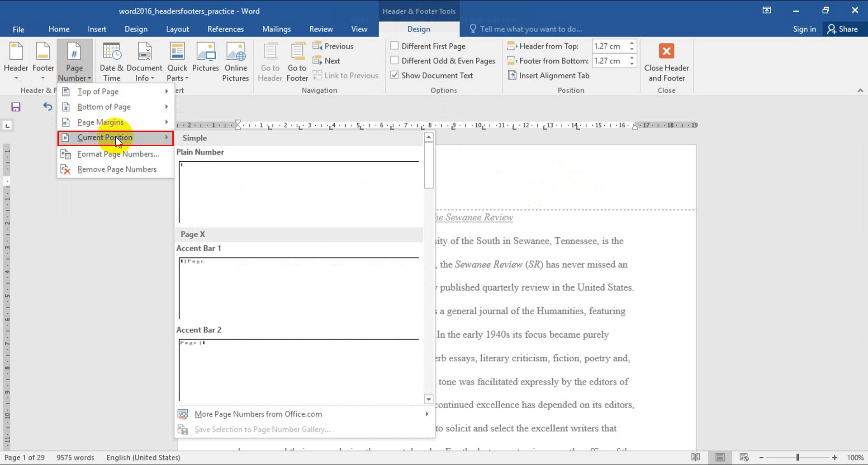Viewport: 868px width, 465px height.
Task: Select Accent Bar 2 preview
Action: (299, 369)
